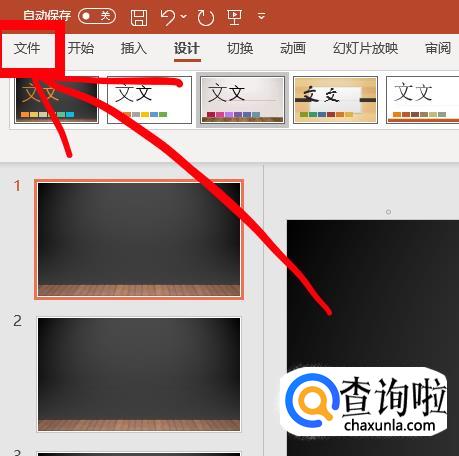This screenshot has height=456, width=459.
Task: Apply the plain white theme thumbnail
Action: click(x=149, y=100)
